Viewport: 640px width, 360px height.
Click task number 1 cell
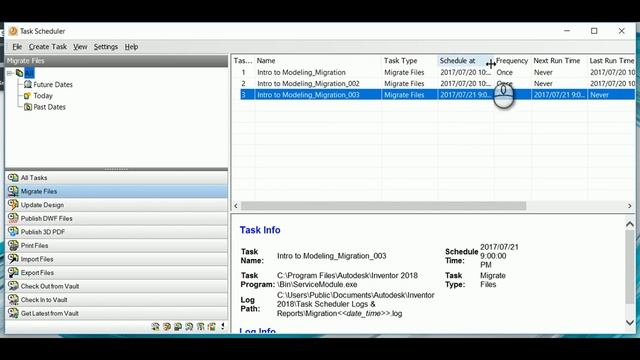243,72
